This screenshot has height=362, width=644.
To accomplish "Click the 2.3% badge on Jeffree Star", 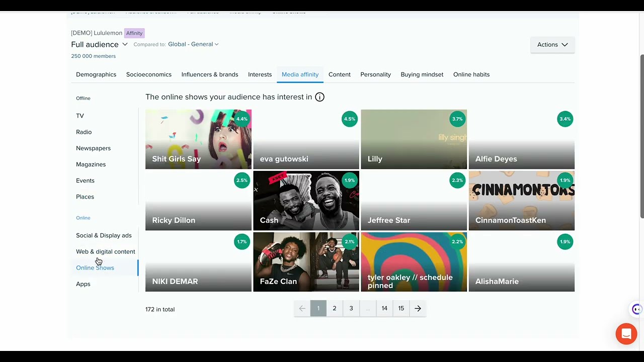I will [457, 180].
